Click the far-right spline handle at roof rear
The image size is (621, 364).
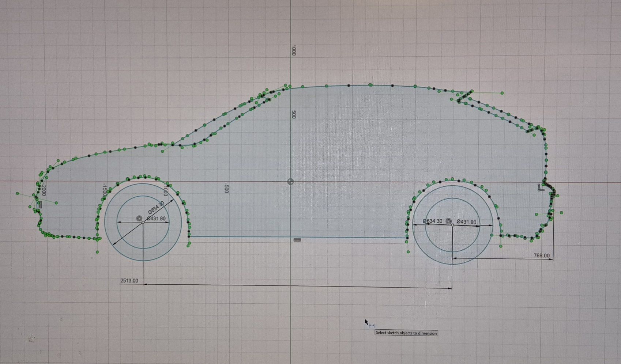pyautogui.click(x=502, y=93)
